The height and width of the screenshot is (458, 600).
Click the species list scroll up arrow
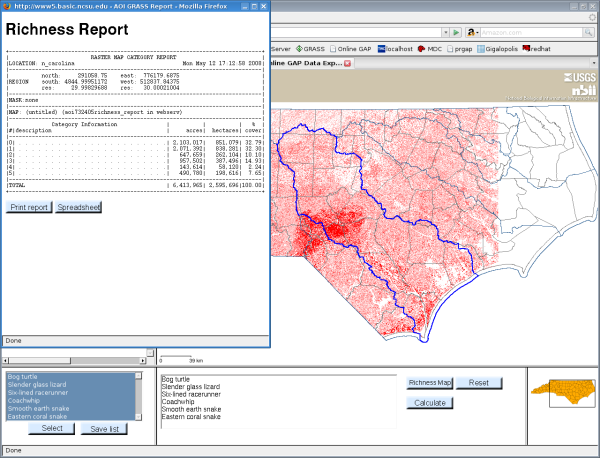(138, 376)
